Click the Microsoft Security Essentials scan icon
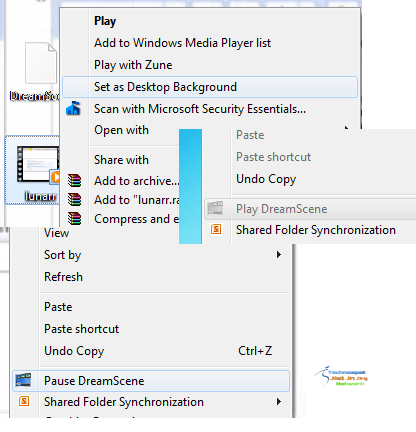Image resolution: width=416 pixels, height=432 pixels. pyautogui.click(x=73, y=109)
